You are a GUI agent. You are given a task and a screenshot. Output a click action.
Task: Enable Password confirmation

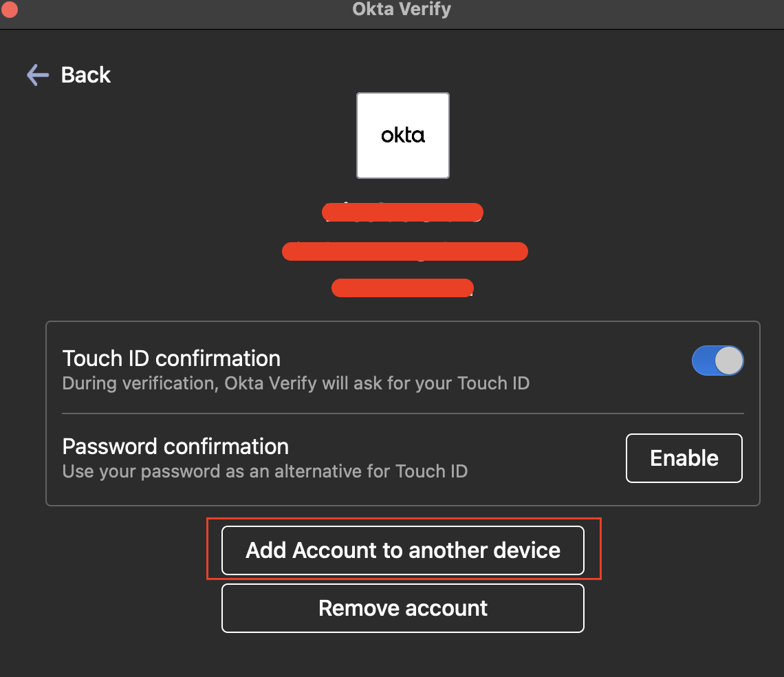point(684,458)
